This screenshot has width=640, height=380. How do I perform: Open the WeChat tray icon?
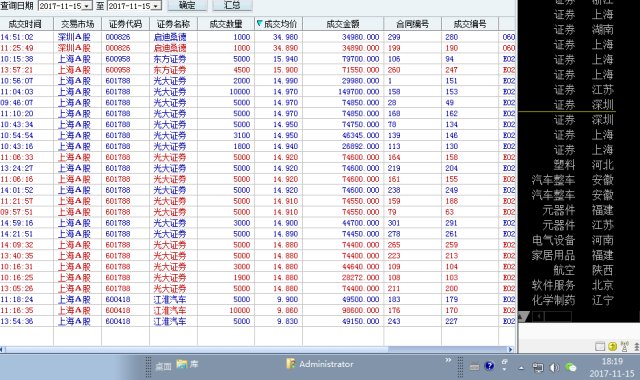pyautogui.click(x=571, y=367)
